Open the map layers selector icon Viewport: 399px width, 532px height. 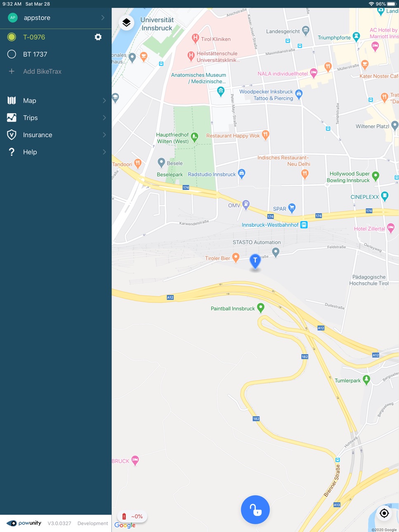127,22
